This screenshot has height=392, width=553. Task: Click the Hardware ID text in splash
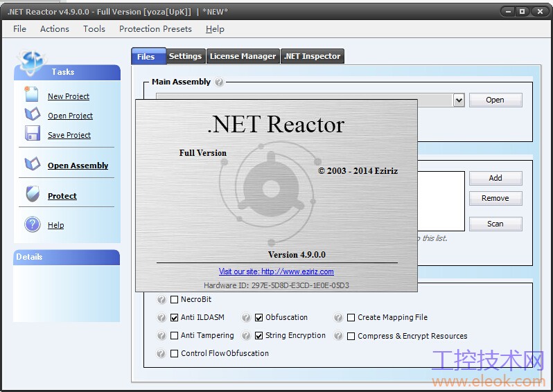pos(276,285)
